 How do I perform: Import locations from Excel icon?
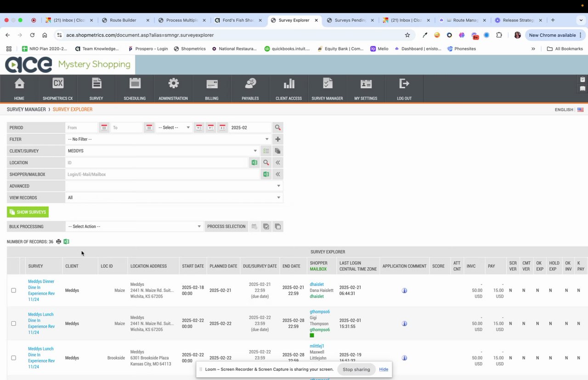(254, 162)
